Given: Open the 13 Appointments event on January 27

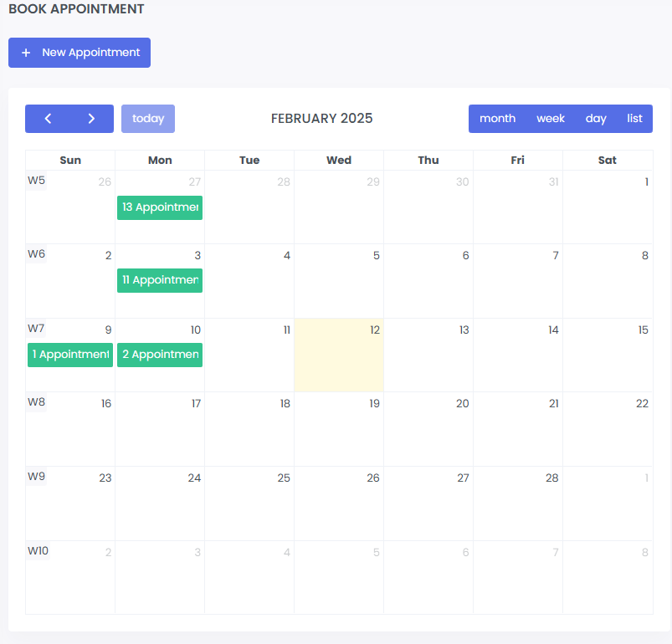Looking at the screenshot, I should 160,207.
